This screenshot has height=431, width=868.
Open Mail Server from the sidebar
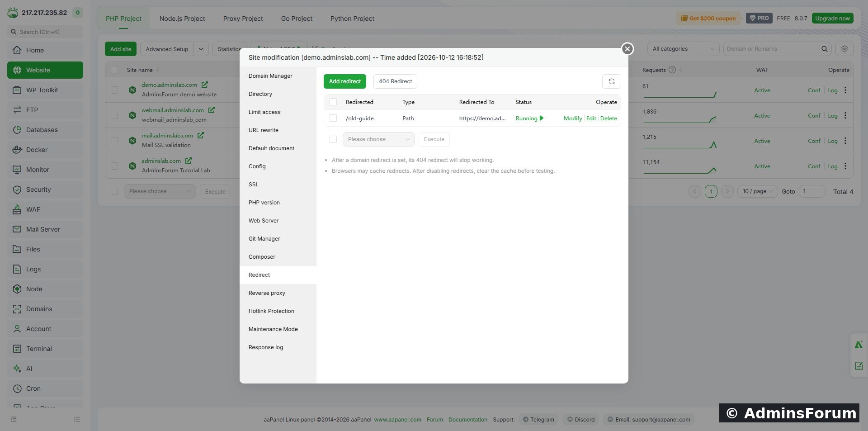[45, 229]
